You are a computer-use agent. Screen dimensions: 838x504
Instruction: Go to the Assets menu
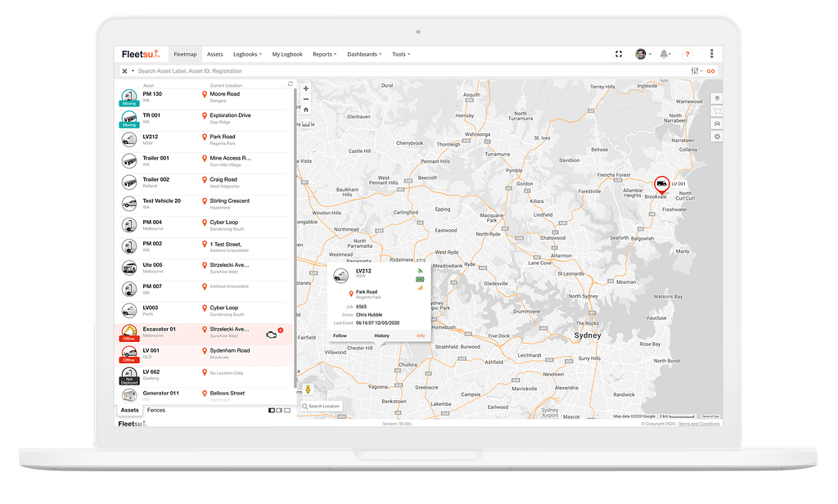coord(215,54)
